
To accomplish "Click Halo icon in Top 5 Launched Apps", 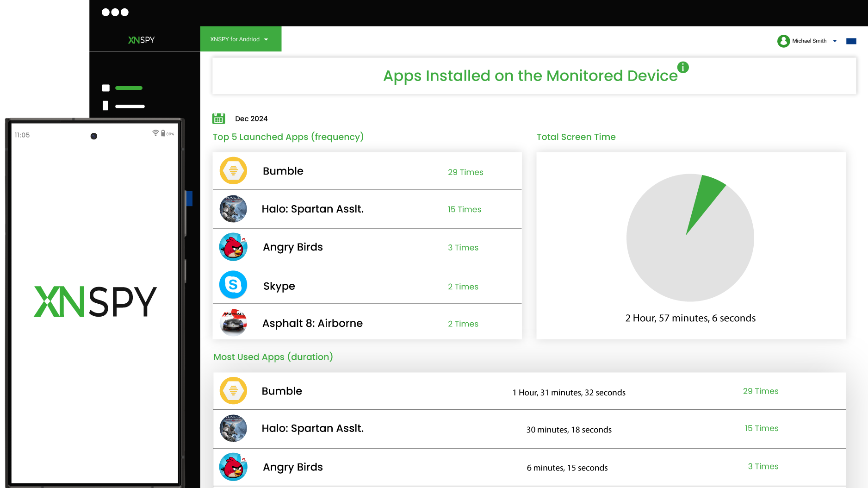I will click(233, 209).
